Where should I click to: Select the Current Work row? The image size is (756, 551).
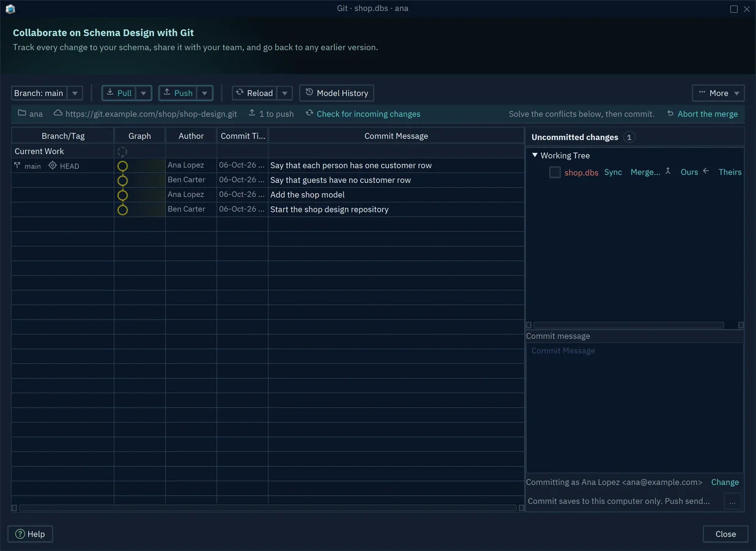point(268,151)
